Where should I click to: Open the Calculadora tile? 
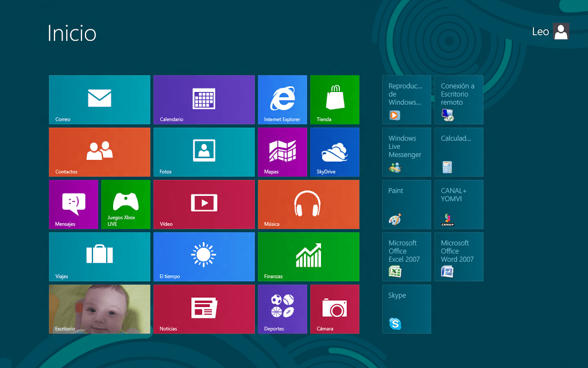tap(459, 152)
